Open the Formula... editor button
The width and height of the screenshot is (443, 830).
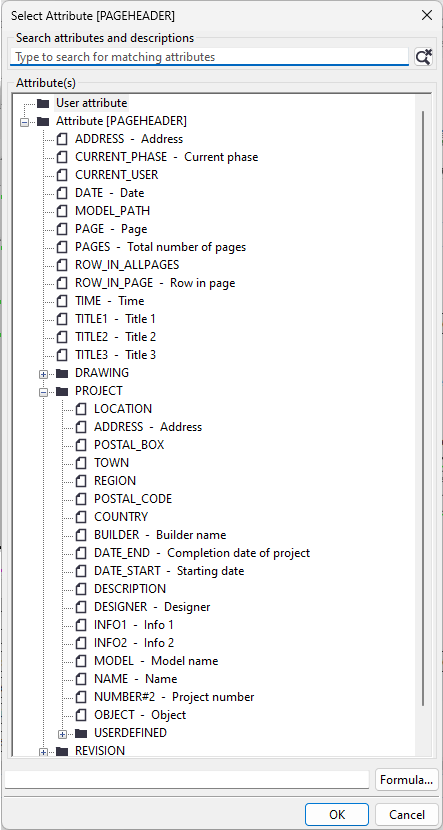(x=406, y=780)
